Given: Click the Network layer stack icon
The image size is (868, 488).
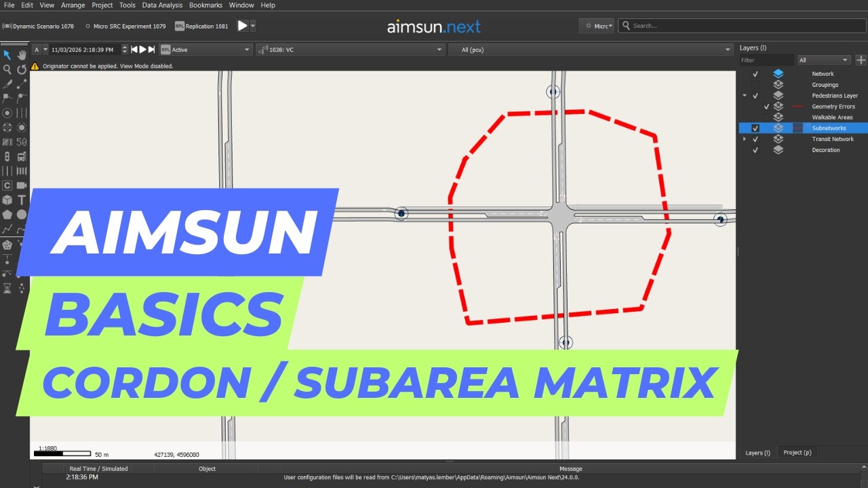Looking at the screenshot, I should [778, 73].
